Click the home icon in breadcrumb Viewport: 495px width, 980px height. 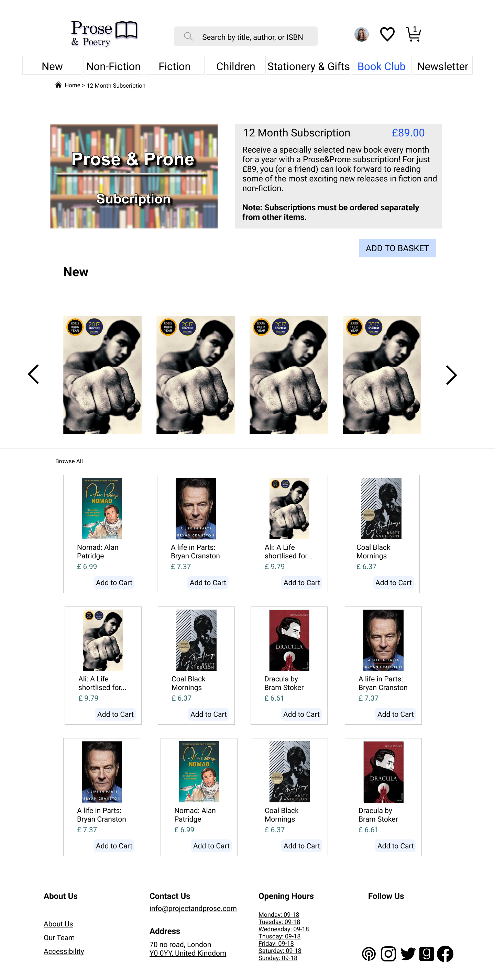tap(58, 85)
